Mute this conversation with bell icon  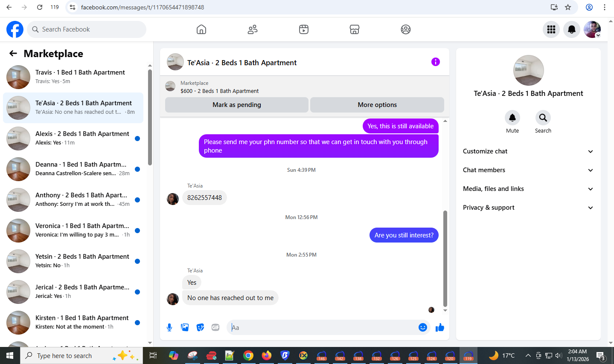pyautogui.click(x=512, y=118)
